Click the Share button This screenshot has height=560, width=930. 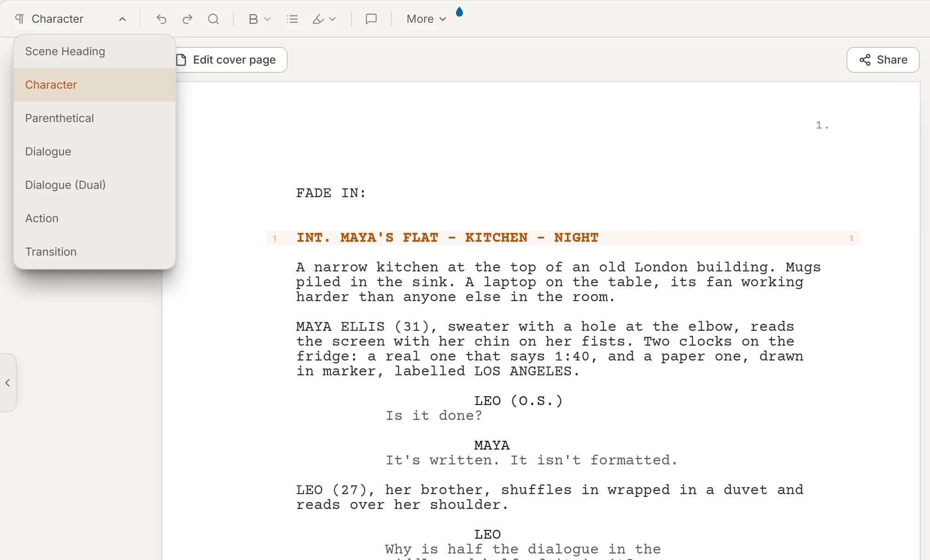883,60
